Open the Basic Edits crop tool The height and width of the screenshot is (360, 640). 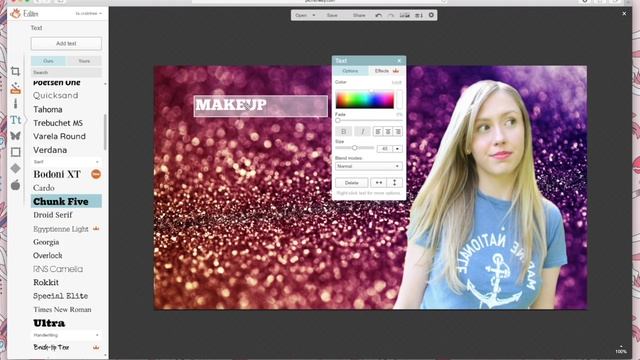[16, 71]
